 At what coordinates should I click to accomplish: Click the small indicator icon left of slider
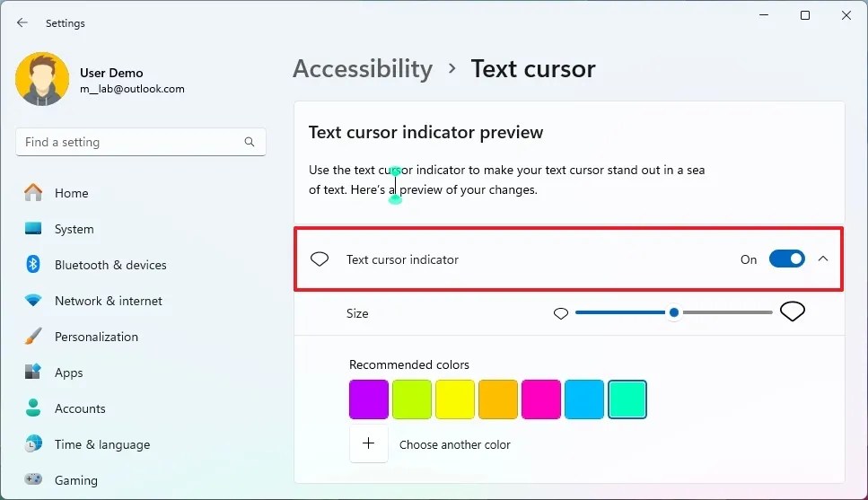pos(561,314)
